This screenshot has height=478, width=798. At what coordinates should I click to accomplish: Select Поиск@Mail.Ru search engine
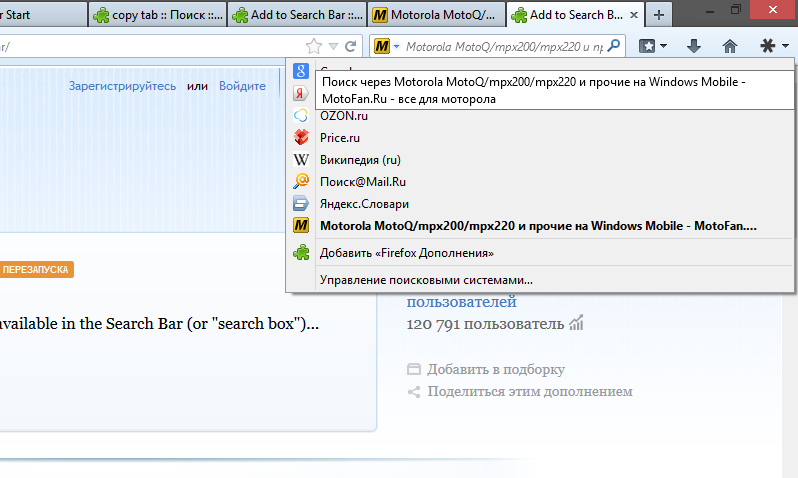point(540,182)
